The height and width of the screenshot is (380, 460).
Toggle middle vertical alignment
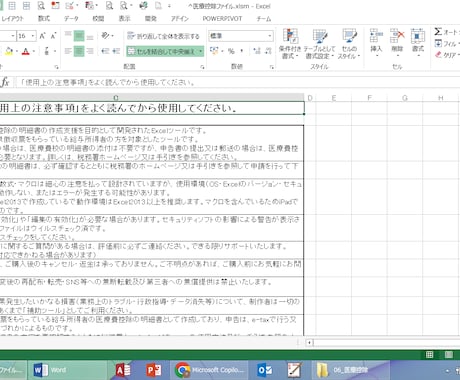[79, 35]
